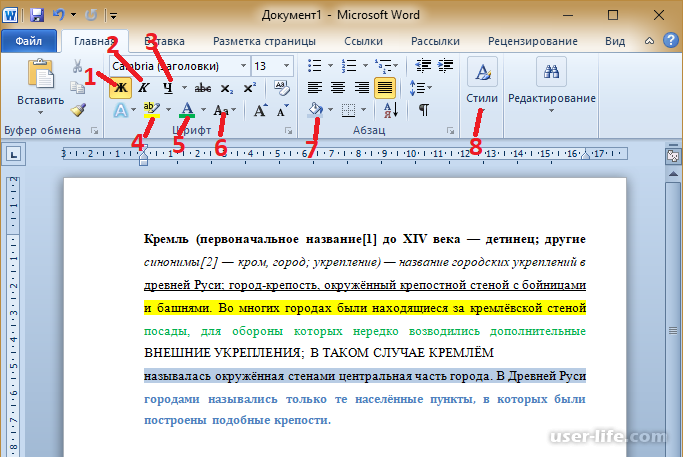The image size is (683, 457).
Task: Toggle Bold formatting (Ж)
Action: tap(120, 88)
